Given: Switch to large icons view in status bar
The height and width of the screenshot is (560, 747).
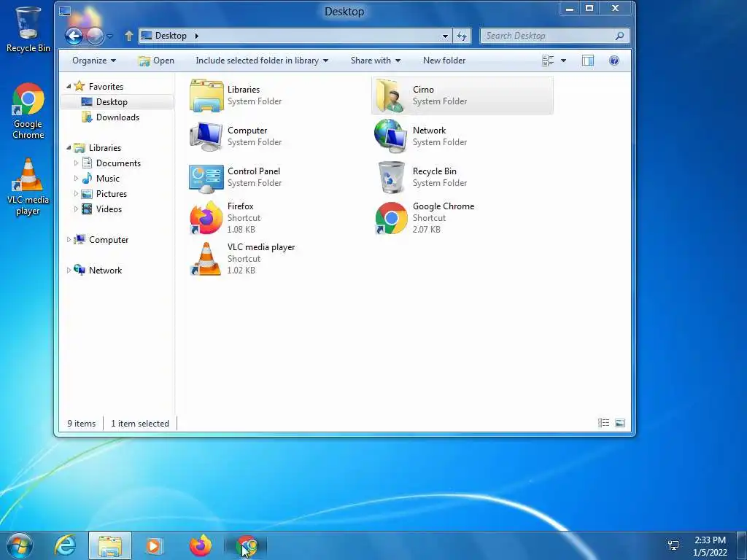Looking at the screenshot, I should click(x=620, y=423).
